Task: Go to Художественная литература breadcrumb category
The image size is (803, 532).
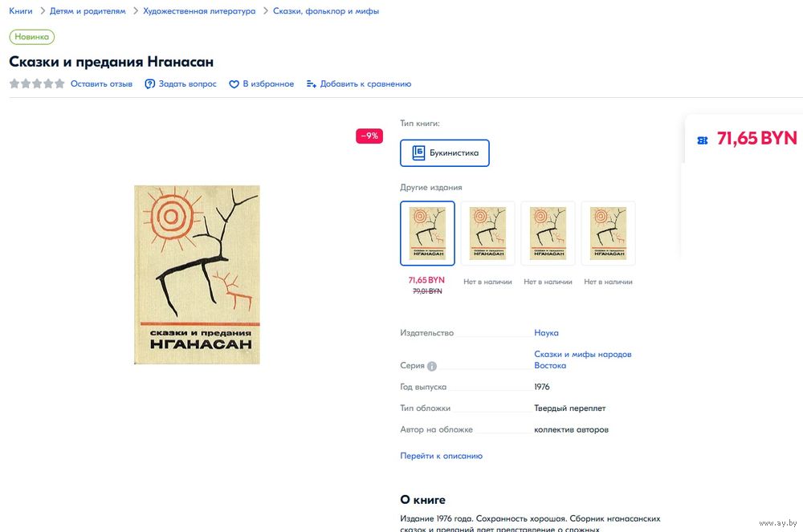Action: [199, 10]
